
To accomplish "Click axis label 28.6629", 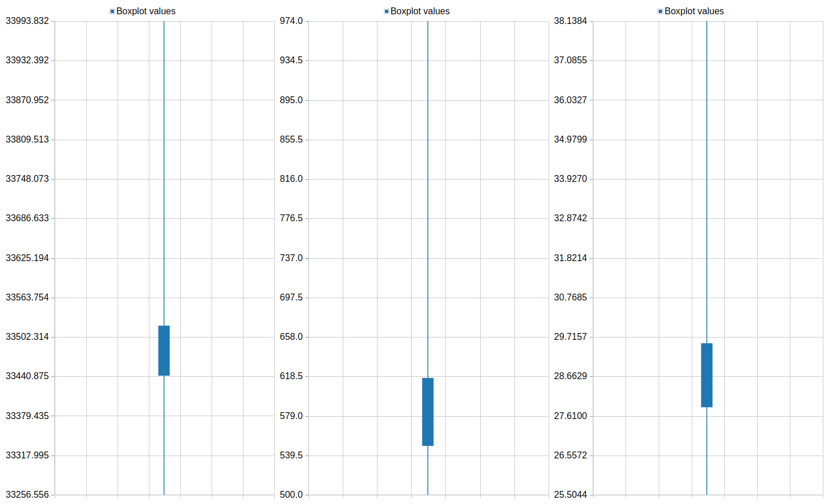I will [x=570, y=376].
